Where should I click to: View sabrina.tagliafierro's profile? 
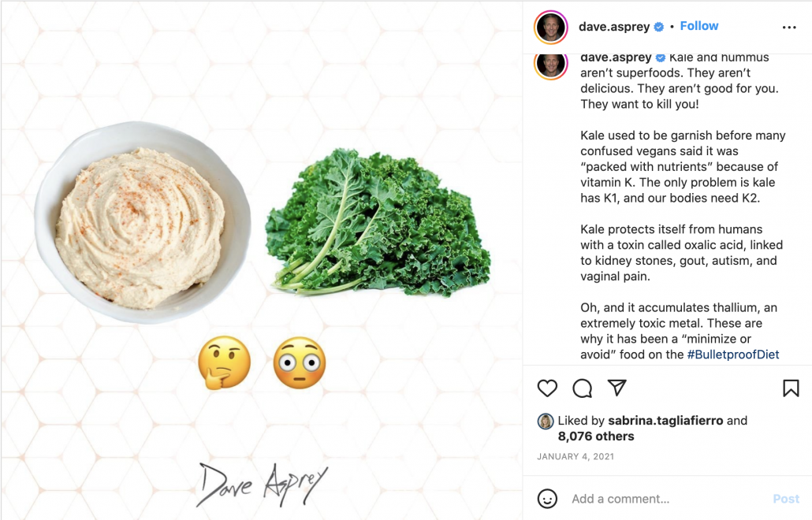[x=665, y=421]
